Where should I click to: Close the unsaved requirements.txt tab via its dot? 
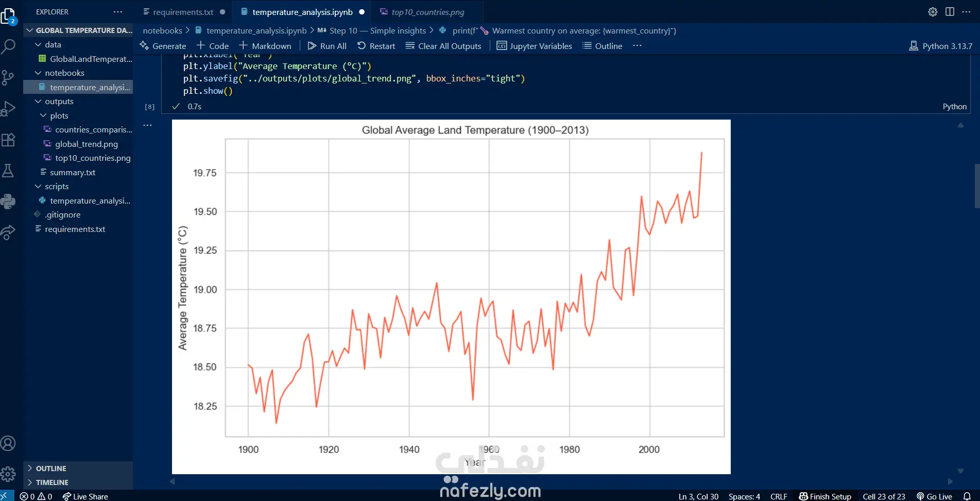point(222,12)
